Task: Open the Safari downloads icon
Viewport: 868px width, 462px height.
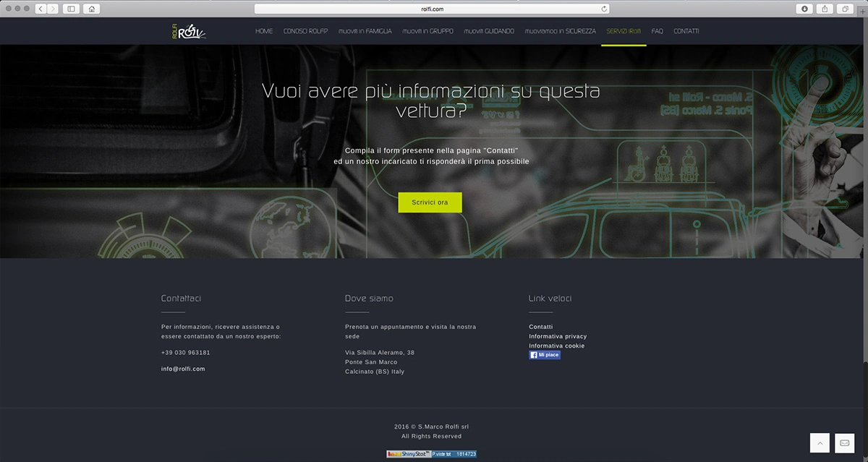Action: (804, 9)
